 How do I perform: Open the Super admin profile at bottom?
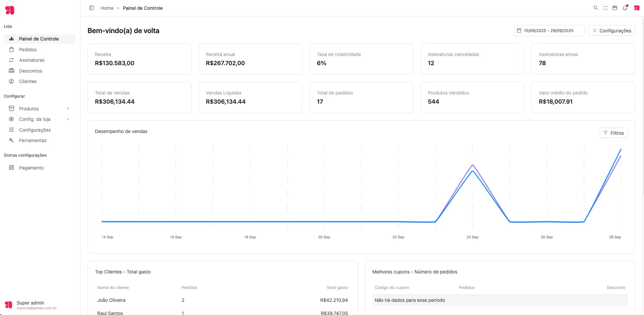click(30, 305)
